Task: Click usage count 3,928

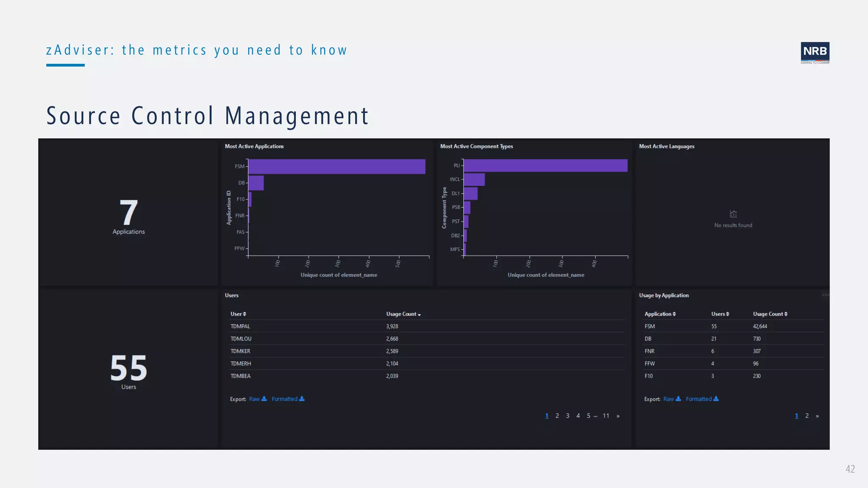Action: (x=392, y=326)
